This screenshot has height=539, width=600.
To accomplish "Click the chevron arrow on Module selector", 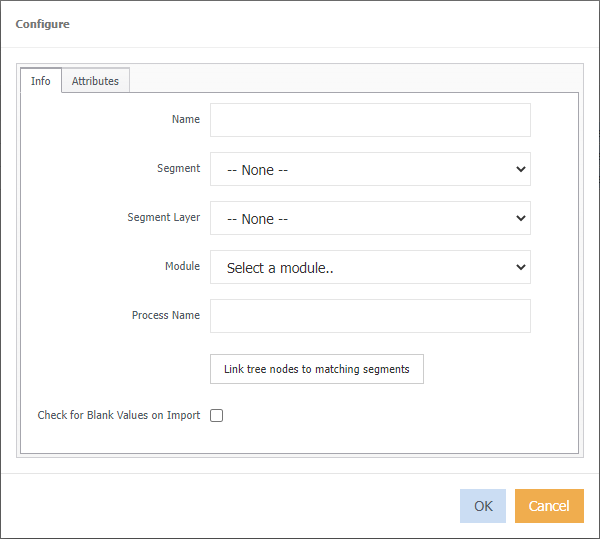I will pos(520,267).
